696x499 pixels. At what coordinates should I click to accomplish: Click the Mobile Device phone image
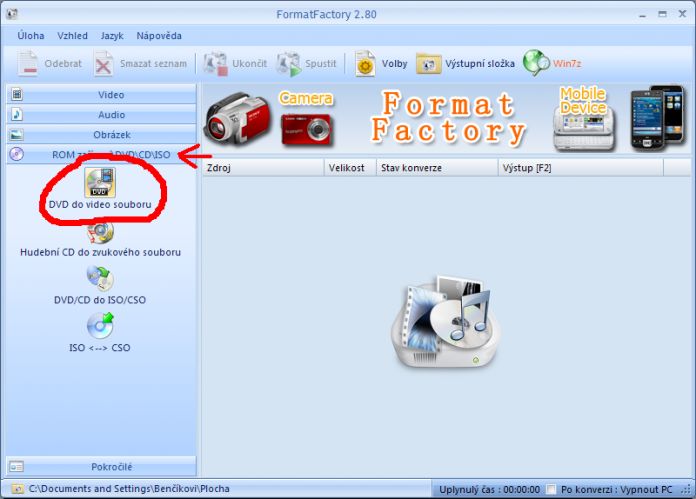click(584, 129)
